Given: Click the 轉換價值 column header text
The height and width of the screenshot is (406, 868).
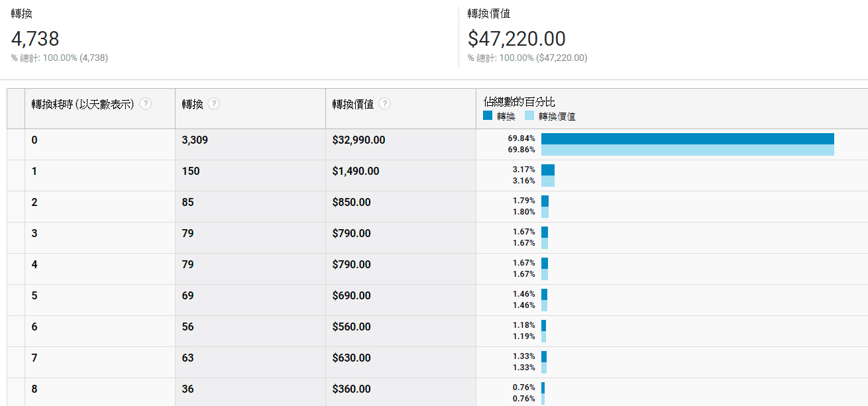Looking at the screenshot, I should tap(353, 104).
